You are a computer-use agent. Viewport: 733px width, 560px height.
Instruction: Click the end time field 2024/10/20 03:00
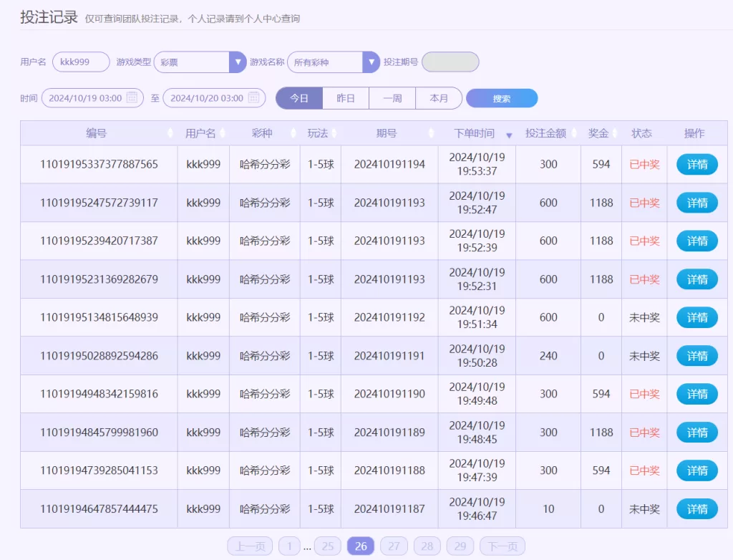point(214,98)
